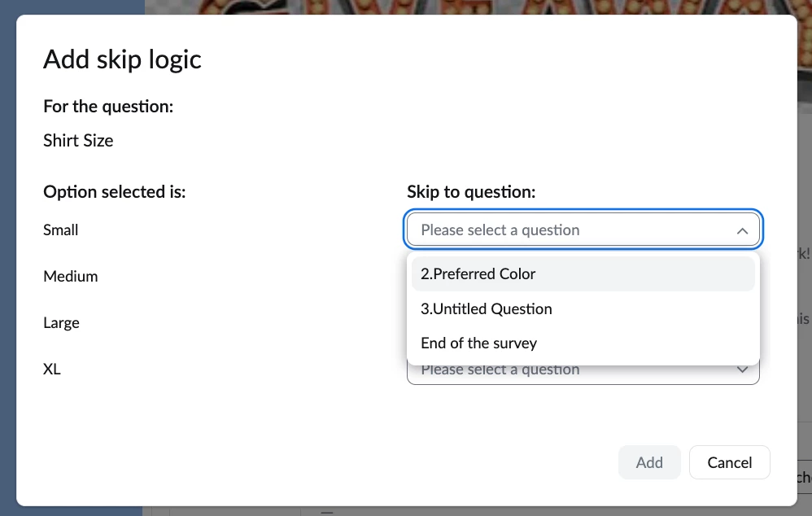Click the "Option selected is:" heading
Image resolution: width=812 pixels, height=516 pixels.
(x=115, y=192)
